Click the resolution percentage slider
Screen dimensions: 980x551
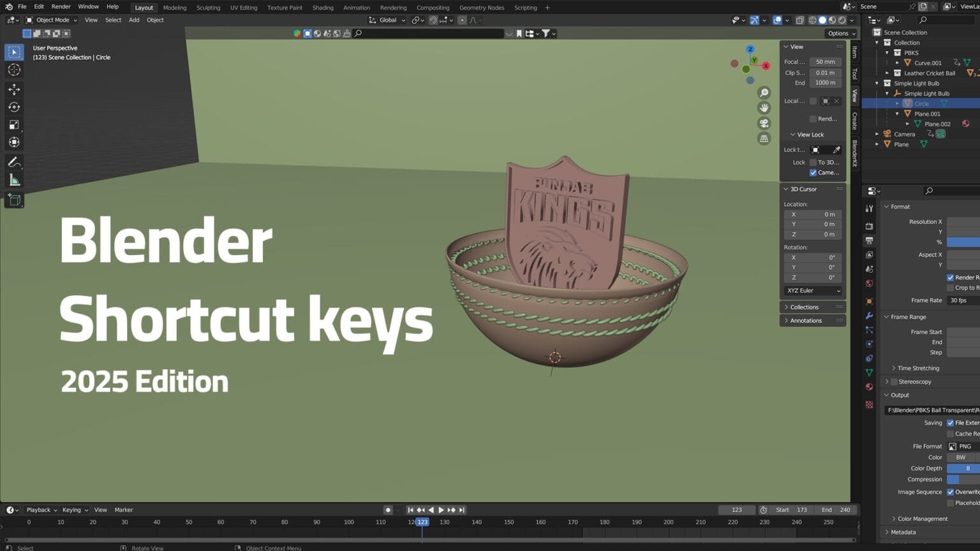click(965, 242)
